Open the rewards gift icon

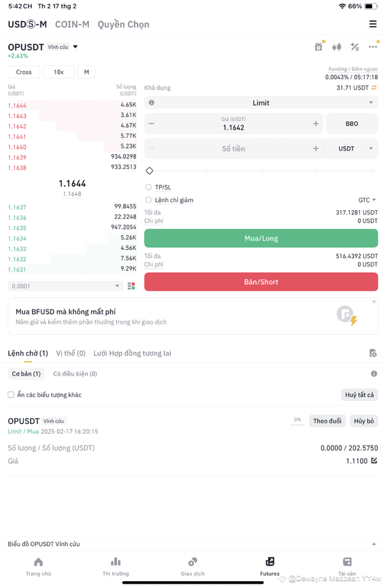(x=318, y=46)
